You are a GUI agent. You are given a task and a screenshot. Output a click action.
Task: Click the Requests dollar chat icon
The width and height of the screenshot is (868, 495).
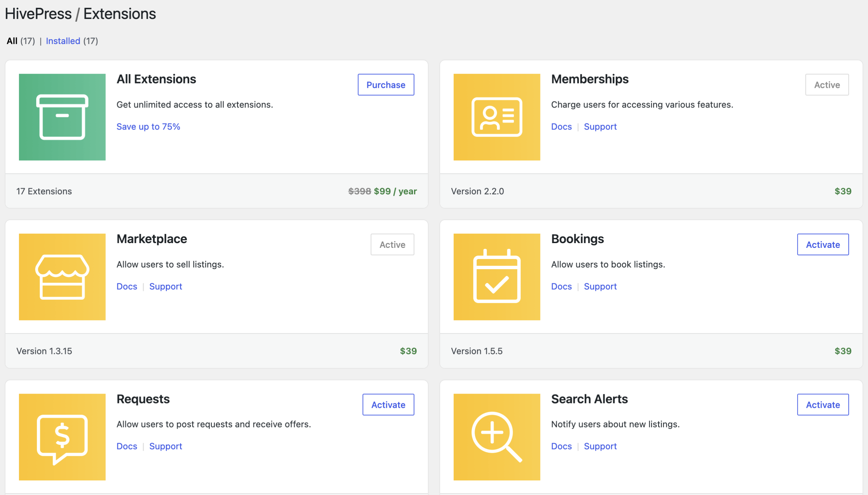[x=62, y=437]
